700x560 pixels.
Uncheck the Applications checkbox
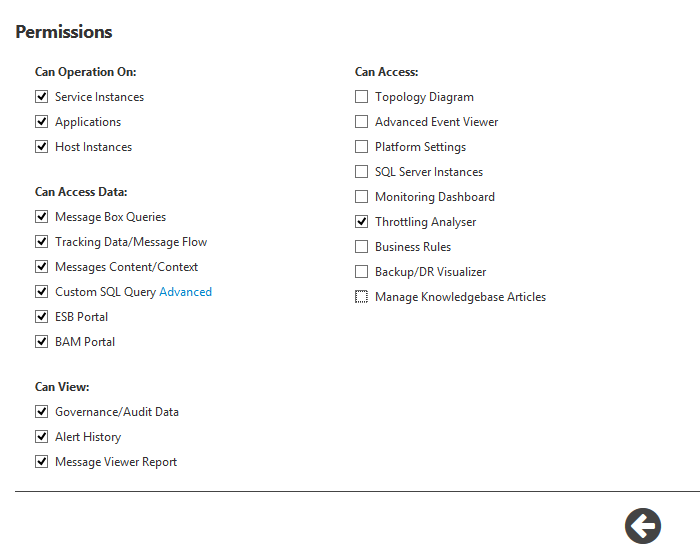click(x=42, y=122)
